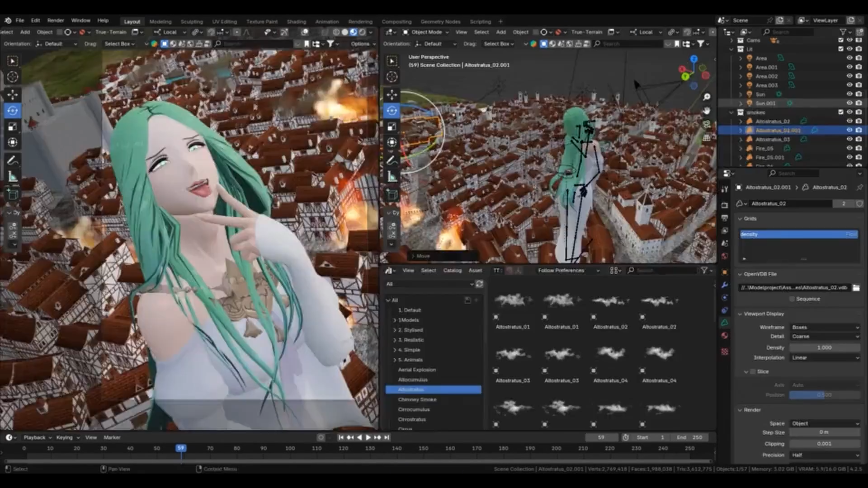
Task: Open Follow Preferences dropdown in asset browser
Action: [568, 270]
